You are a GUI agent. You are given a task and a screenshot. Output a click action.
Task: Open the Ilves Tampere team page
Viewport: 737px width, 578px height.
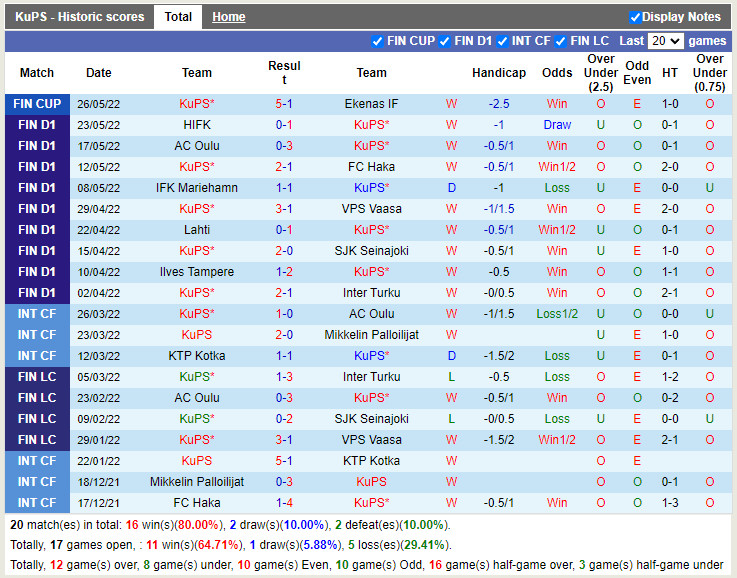coord(197,272)
